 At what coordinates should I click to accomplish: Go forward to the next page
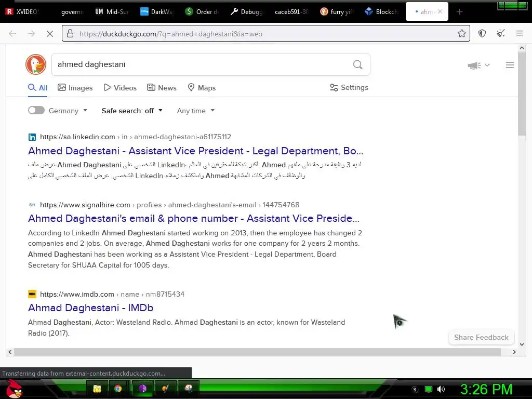[31, 34]
